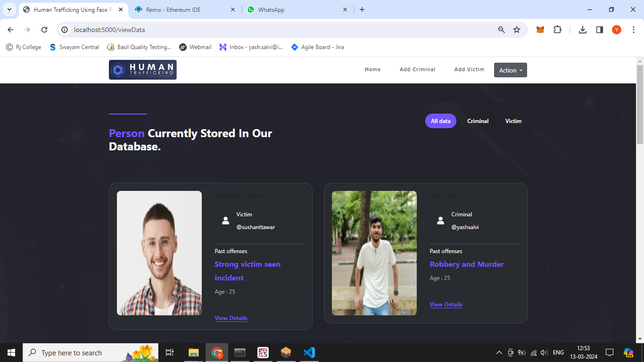Open Chrome three-dot menu
644x362 pixels.
[x=634, y=30]
